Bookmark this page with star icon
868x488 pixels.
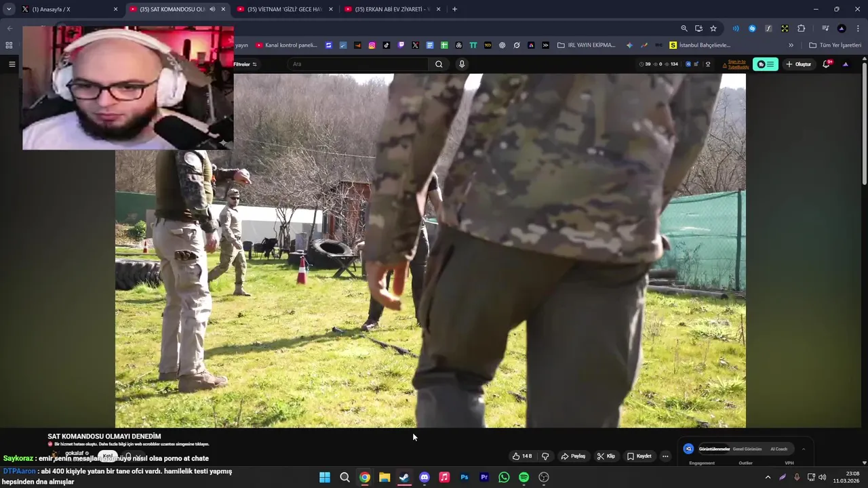point(713,28)
